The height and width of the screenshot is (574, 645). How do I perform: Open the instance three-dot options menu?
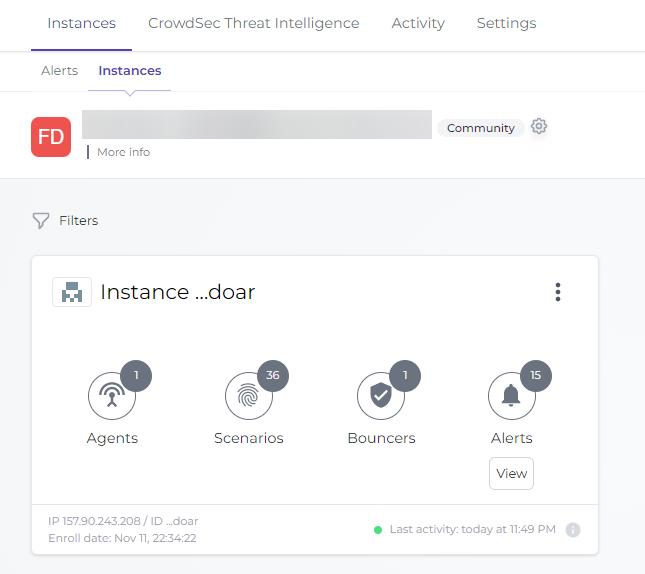558,292
